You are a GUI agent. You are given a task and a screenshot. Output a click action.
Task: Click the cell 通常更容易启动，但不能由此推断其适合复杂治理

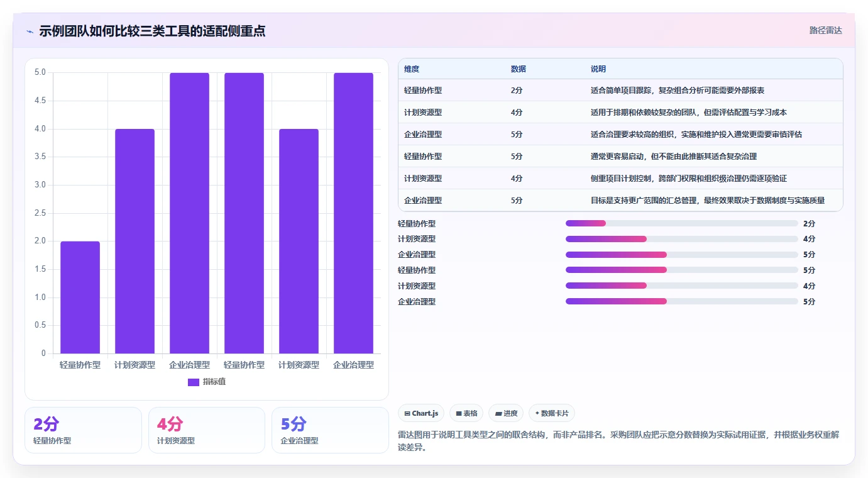tap(674, 157)
